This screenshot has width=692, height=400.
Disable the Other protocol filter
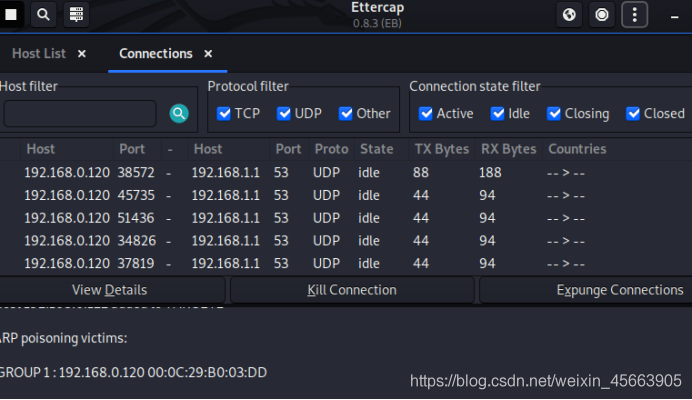coord(345,113)
